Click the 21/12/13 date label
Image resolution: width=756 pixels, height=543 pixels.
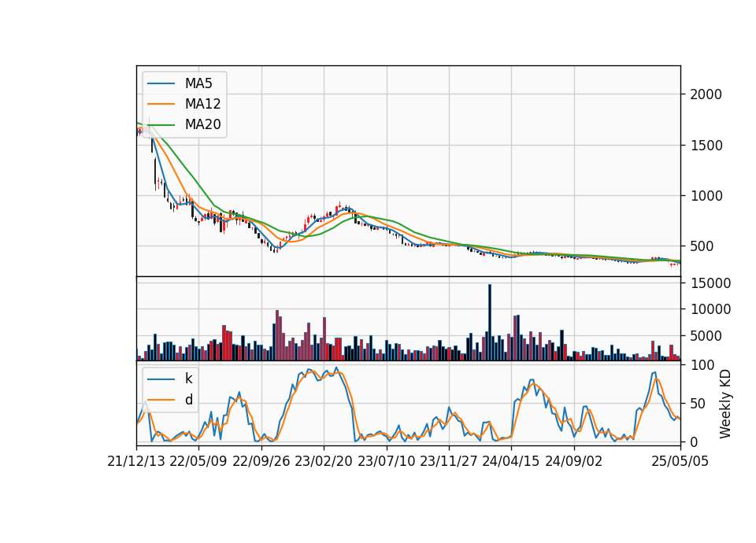coord(136,461)
